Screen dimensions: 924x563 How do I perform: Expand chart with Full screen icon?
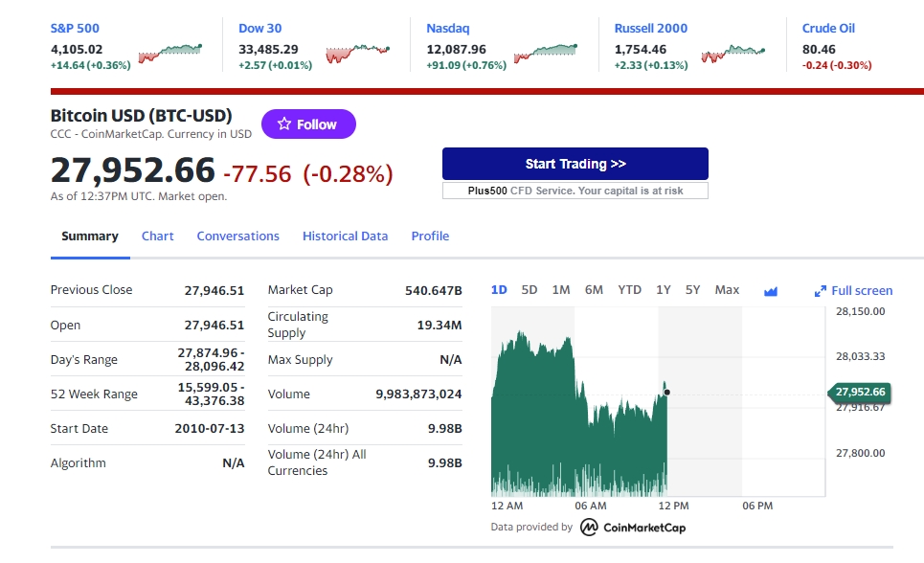coord(853,291)
